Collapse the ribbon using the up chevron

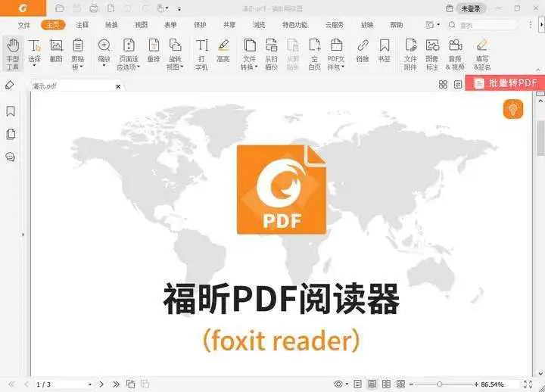point(538,70)
